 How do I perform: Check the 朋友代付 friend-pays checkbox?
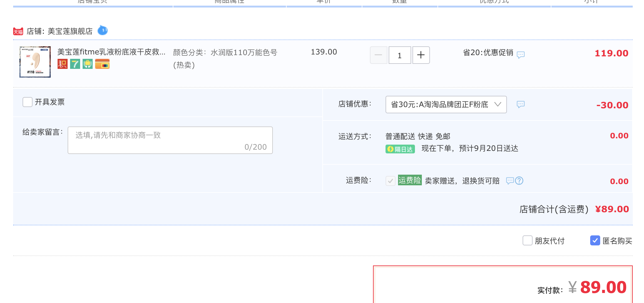tap(528, 240)
